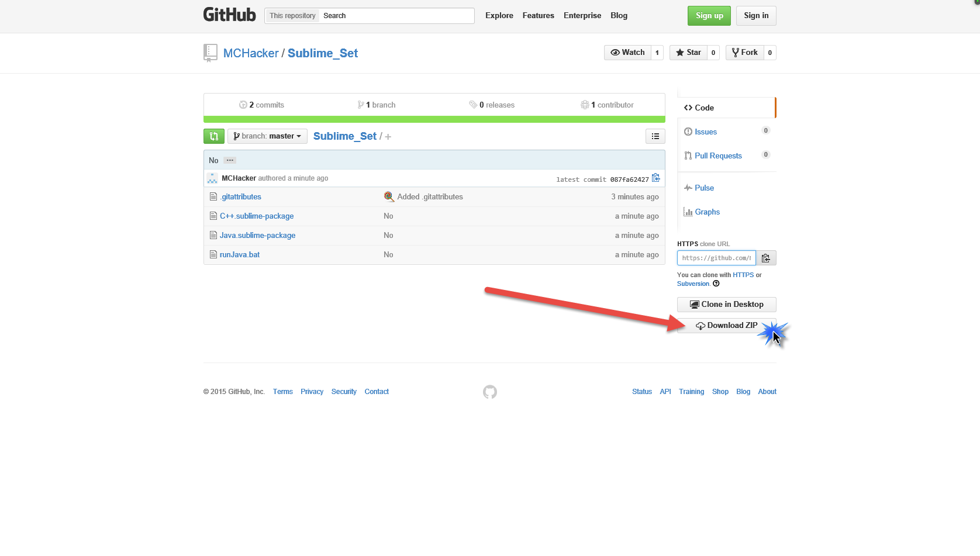Click the repository book icon beside MCHacker
This screenshot has width=980, height=556.
pos(210,53)
